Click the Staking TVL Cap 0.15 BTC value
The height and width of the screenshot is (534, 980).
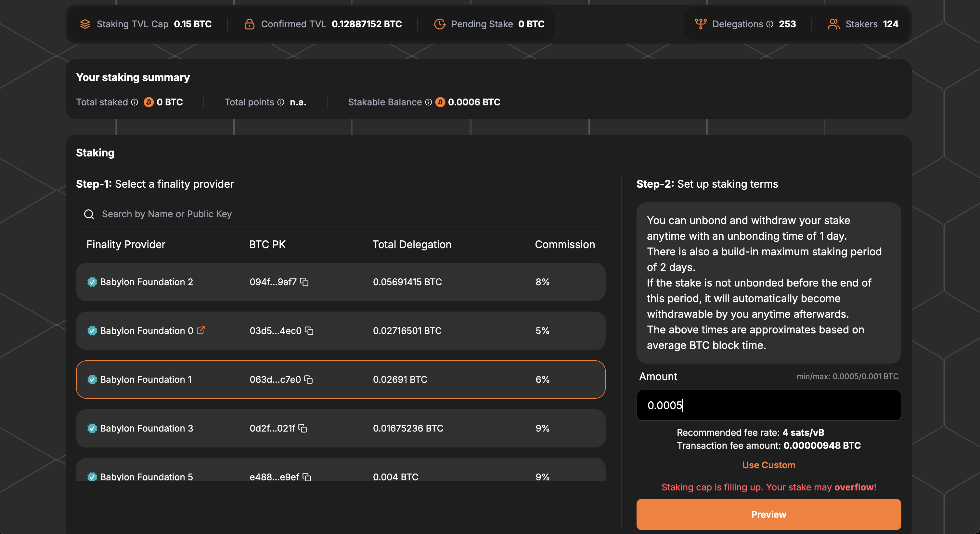tap(192, 24)
